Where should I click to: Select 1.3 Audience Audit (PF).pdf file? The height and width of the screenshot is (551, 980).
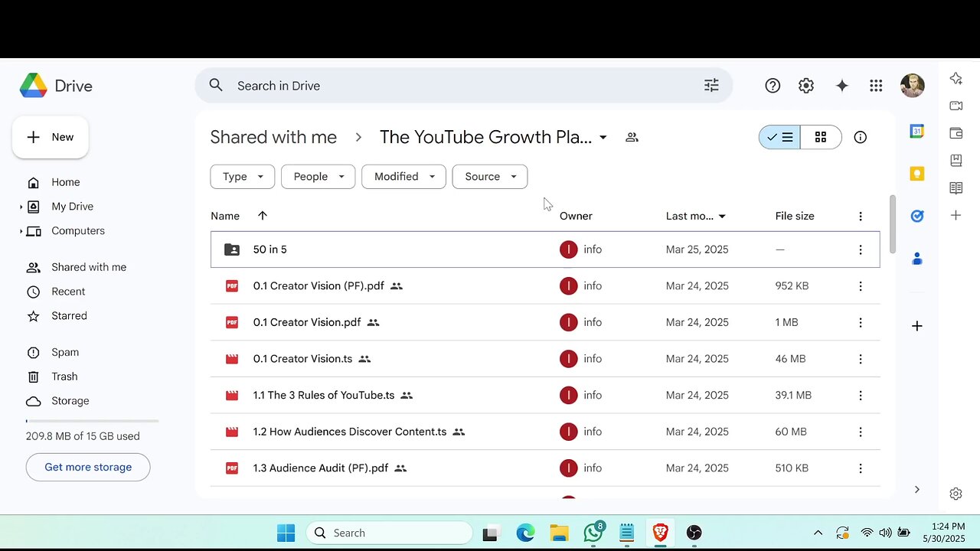pyautogui.click(x=545, y=468)
